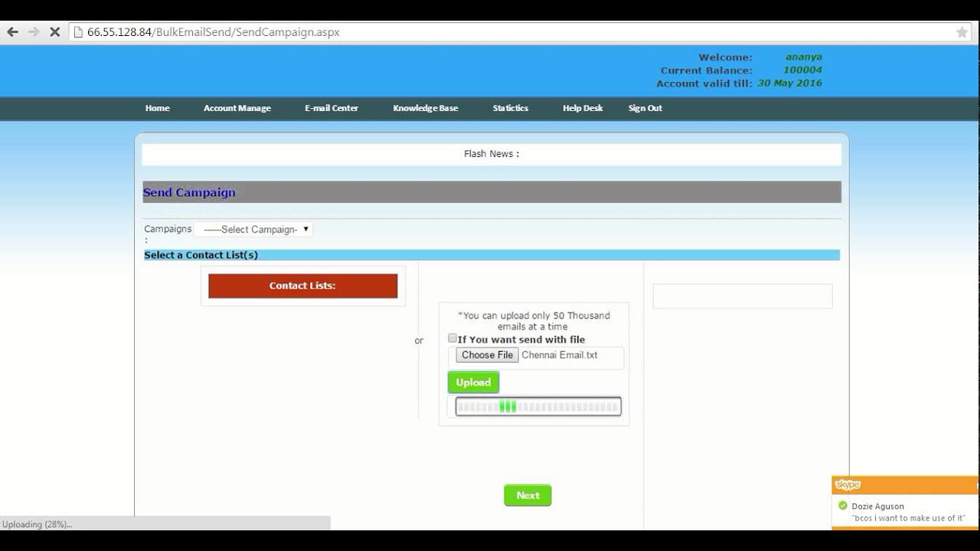The image size is (980, 551).
Task: Open Account Manage menu
Action: pyautogui.click(x=237, y=108)
